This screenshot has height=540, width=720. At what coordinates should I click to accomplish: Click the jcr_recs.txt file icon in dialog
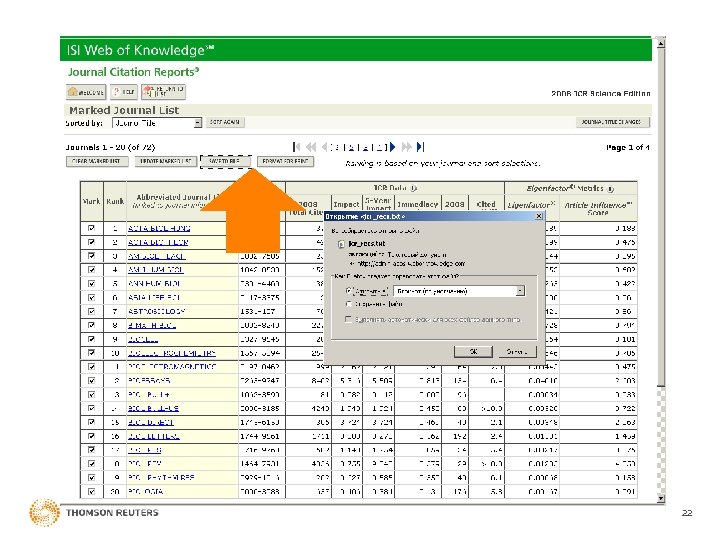tap(341, 244)
